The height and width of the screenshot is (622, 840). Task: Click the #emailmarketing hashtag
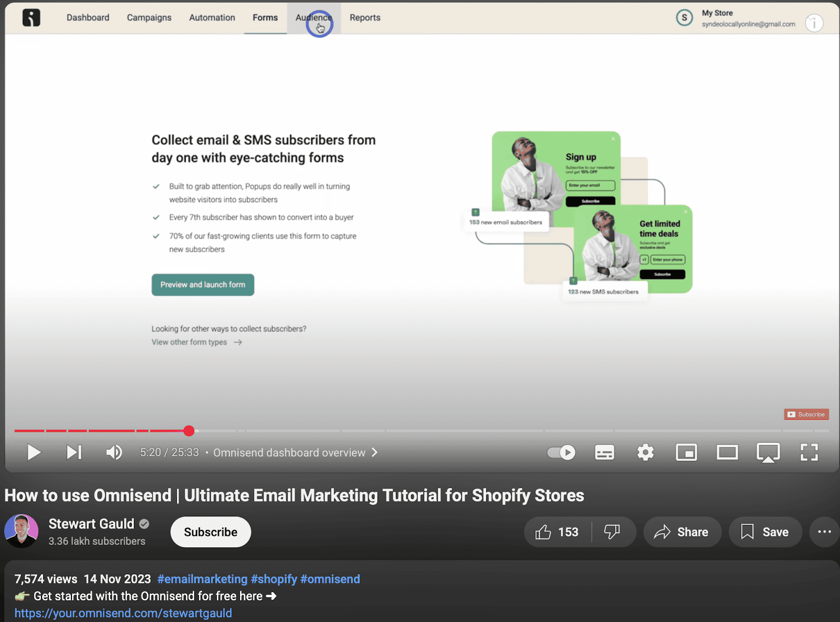tap(202, 579)
